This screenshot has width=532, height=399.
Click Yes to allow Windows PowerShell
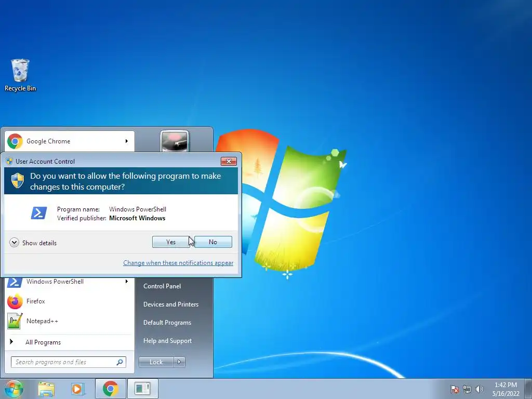[x=171, y=242]
